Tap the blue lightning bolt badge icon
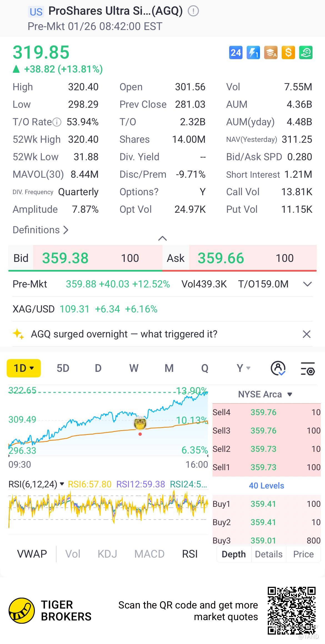The width and height of the screenshot is (325, 644). coord(253,52)
